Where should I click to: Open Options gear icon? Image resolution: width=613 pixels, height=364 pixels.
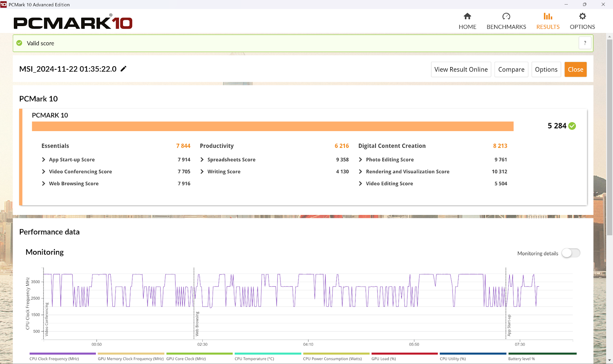click(x=582, y=16)
